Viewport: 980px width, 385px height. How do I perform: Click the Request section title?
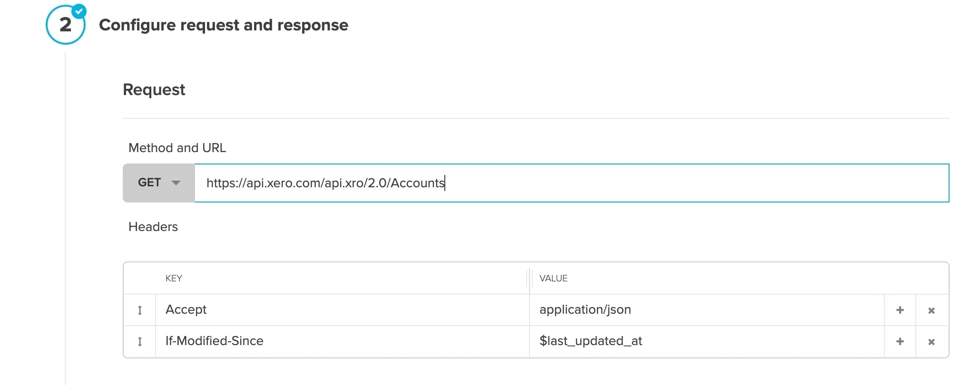[x=154, y=90]
